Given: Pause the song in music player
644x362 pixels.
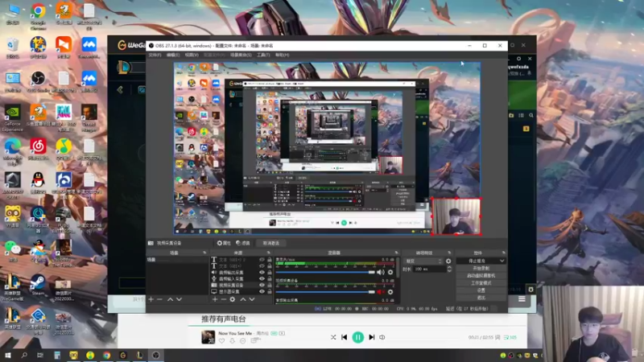Looking at the screenshot, I should 357,337.
